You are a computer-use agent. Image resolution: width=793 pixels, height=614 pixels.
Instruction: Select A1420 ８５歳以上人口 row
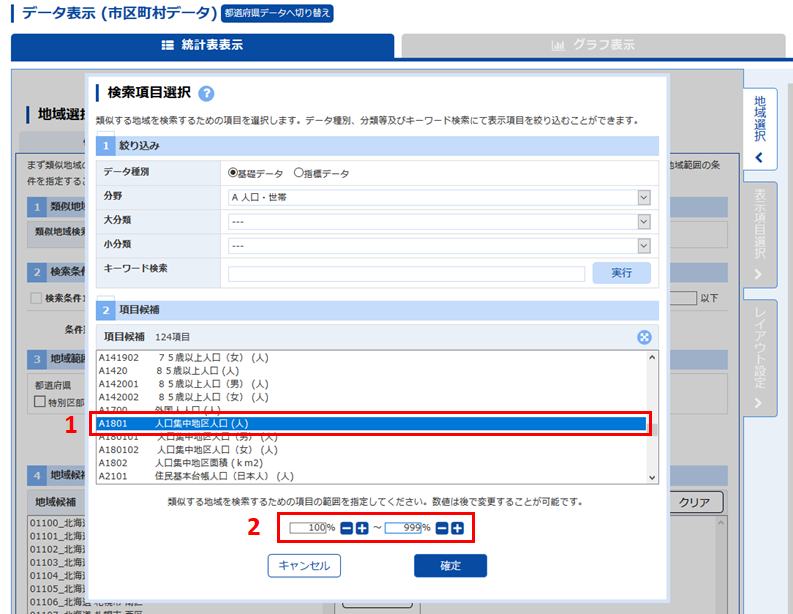pyautogui.click(x=371, y=371)
